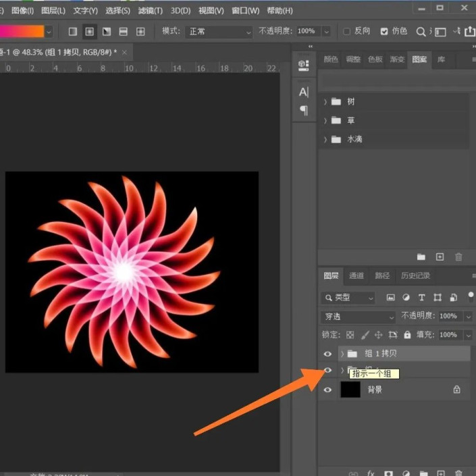Screen dimensions: 476x476
Task: Open the 穿透 layer blend mode dropdown
Action: [359, 317]
